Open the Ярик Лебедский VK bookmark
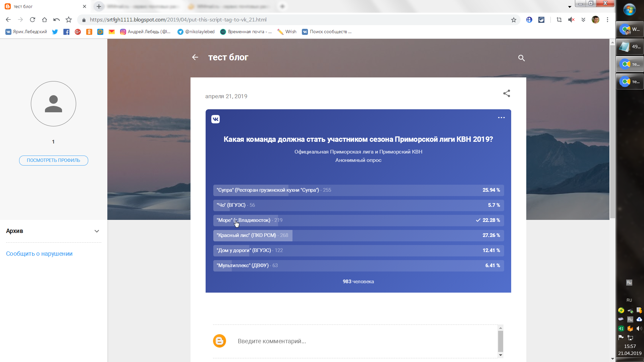 pos(26,32)
